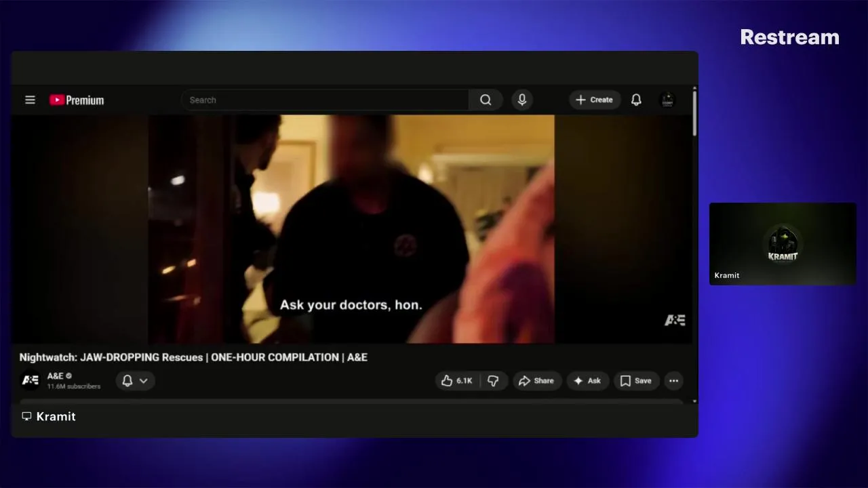Focus the YouTube Search field
This screenshot has width=868, height=488.
click(325, 100)
